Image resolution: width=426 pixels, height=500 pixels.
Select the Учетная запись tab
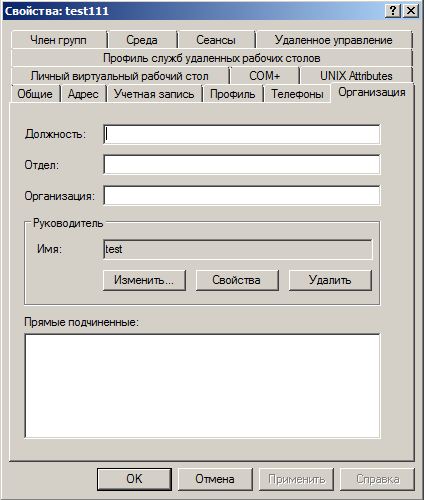(x=154, y=94)
